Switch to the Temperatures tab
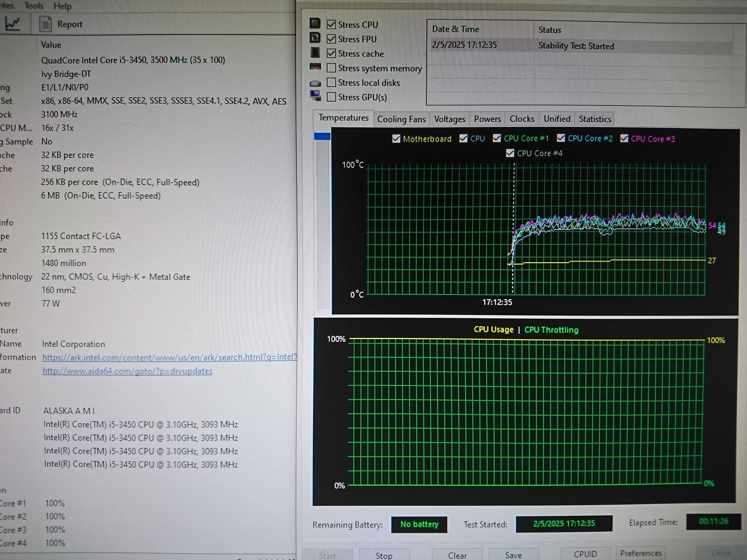Viewport: 747px width, 560px height. pos(343,118)
